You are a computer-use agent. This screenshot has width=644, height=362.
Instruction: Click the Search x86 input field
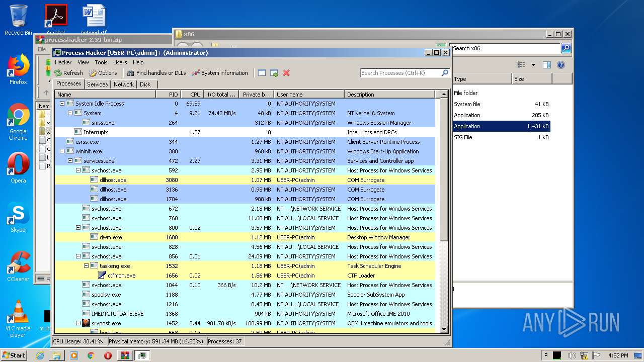(506, 48)
